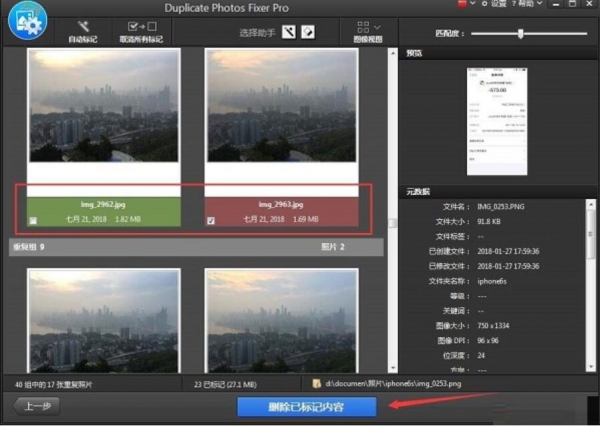The height and width of the screenshot is (426, 600).
Task: Close the Duplicate Photos Fixer Pro window
Action: click(589, 4)
